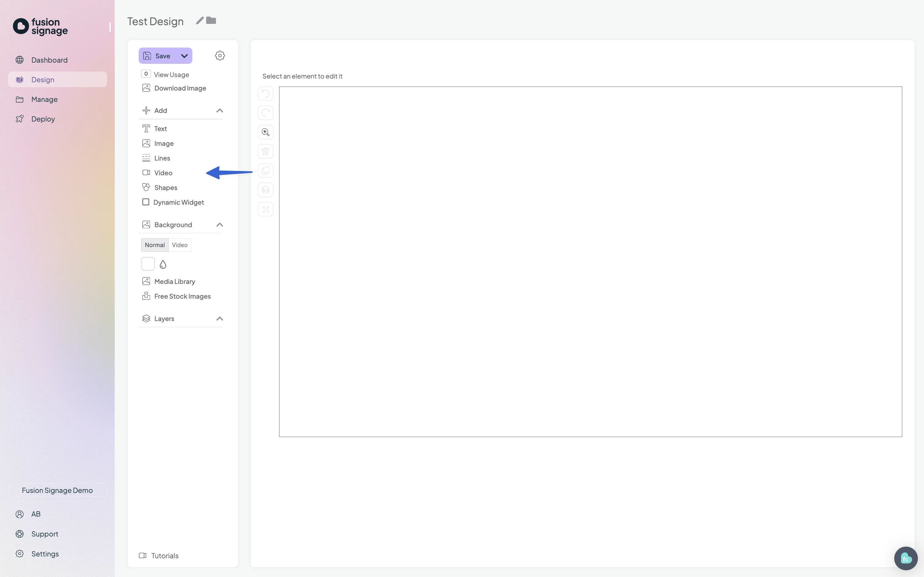
Task: Click the pencil icon to rename Test Design
Action: coord(200,21)
